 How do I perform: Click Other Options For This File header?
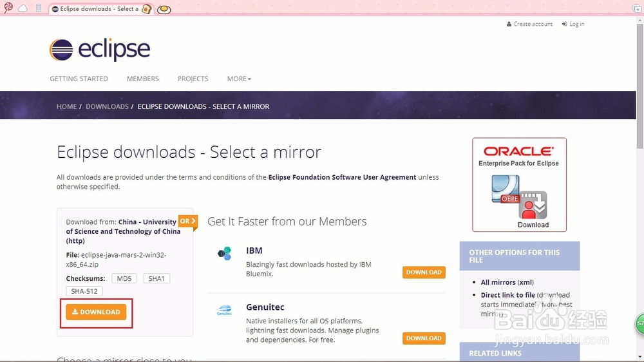pos(520,256)
